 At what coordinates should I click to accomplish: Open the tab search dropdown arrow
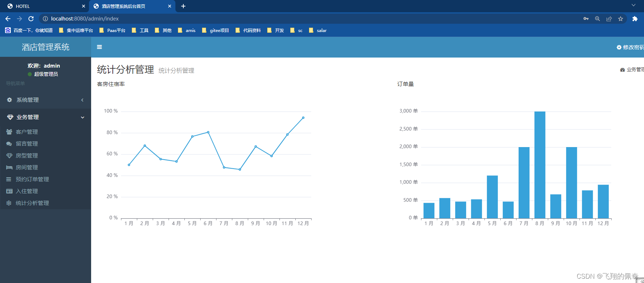[633, 5]
